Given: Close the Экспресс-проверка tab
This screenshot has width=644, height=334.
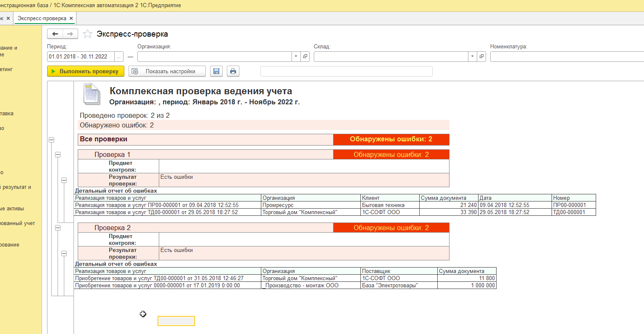Looking at the screenshot, I should pyautogui.click(x=71, y=19).
